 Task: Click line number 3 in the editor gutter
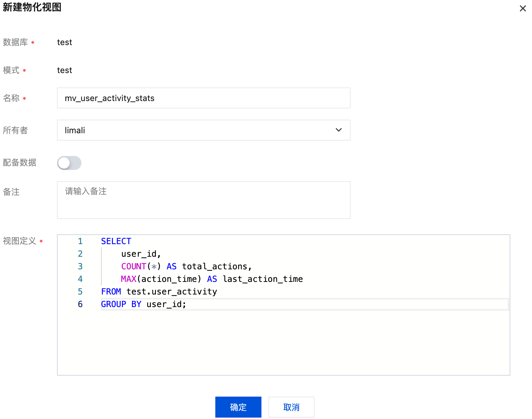click(80, 267)
